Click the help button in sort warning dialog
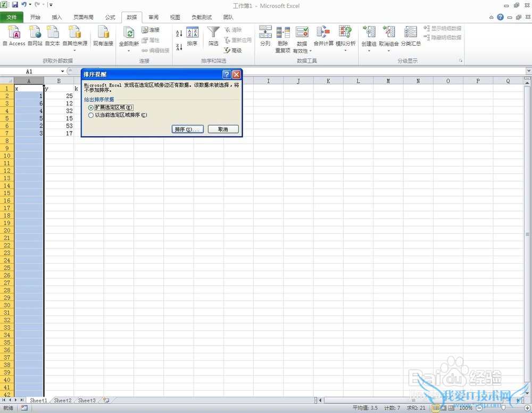Viewport: 532px width, 413px height. click(x=227, y=74)
